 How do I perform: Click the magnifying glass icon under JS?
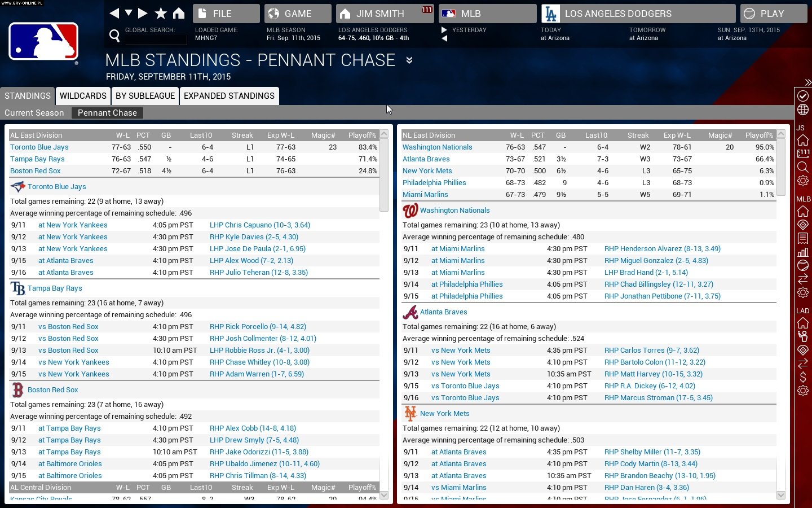(x=803, y=167)
